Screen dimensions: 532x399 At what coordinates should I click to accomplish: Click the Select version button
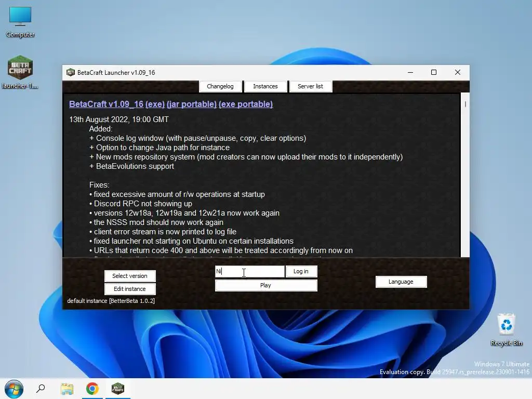coord(130,276)
